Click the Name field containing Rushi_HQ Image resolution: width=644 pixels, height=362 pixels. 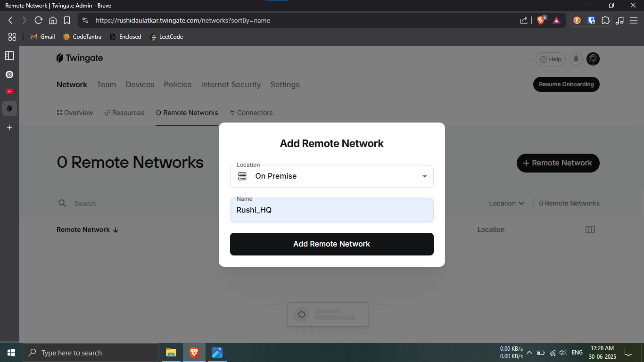point(331,210)
